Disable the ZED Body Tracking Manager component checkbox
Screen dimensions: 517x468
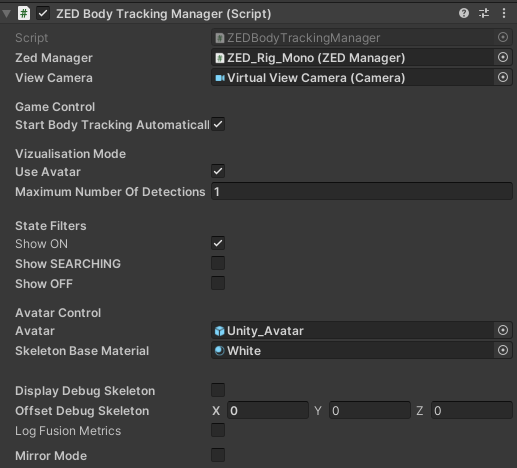(x=43, y=14)
